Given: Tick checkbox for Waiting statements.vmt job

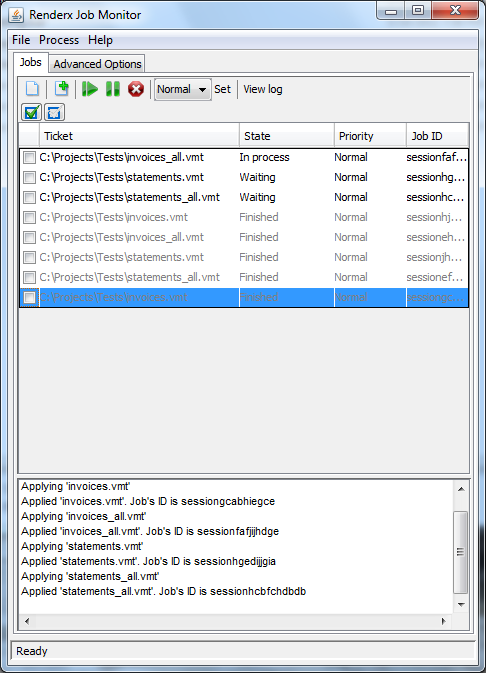Looking at the screenshot, I should point(29,177).
